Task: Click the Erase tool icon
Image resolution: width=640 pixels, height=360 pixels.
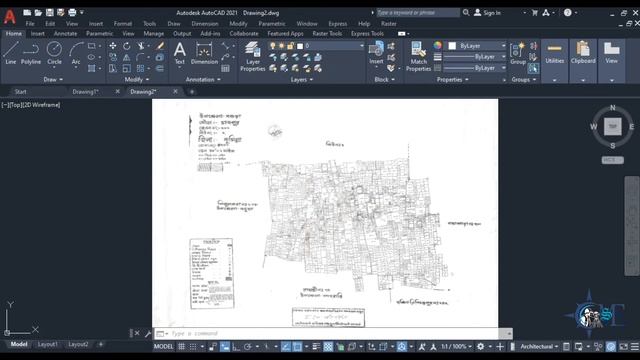Action: coord(160,46)
